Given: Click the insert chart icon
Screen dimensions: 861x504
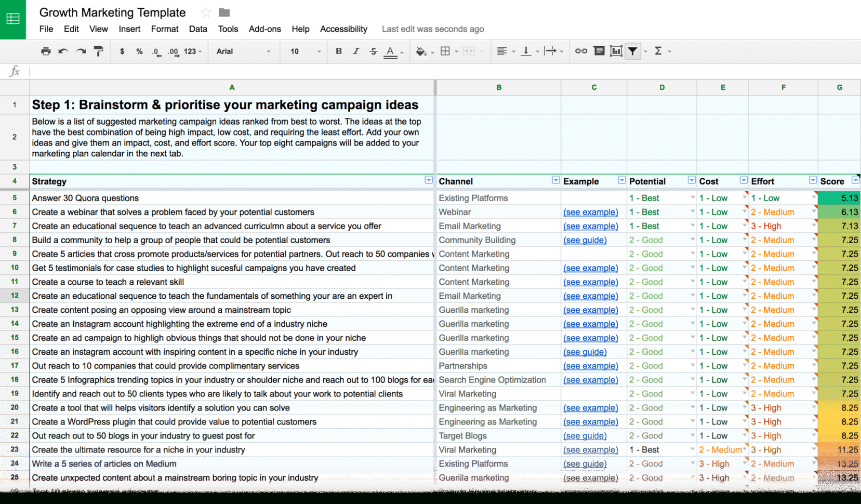Looking at the screenshot, I should [x=616, y=51].
